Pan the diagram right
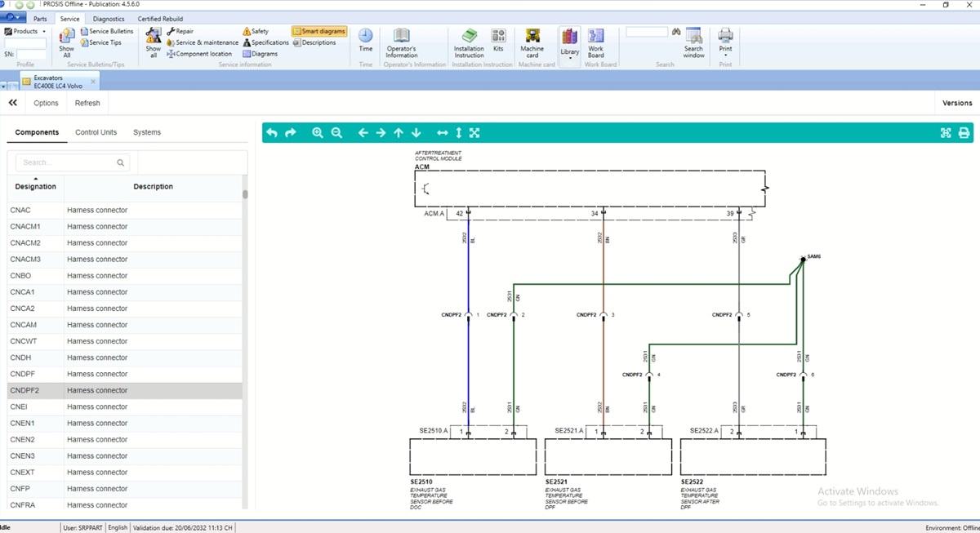980x533 pixels. pyautogui.click(x=381, y=132)
